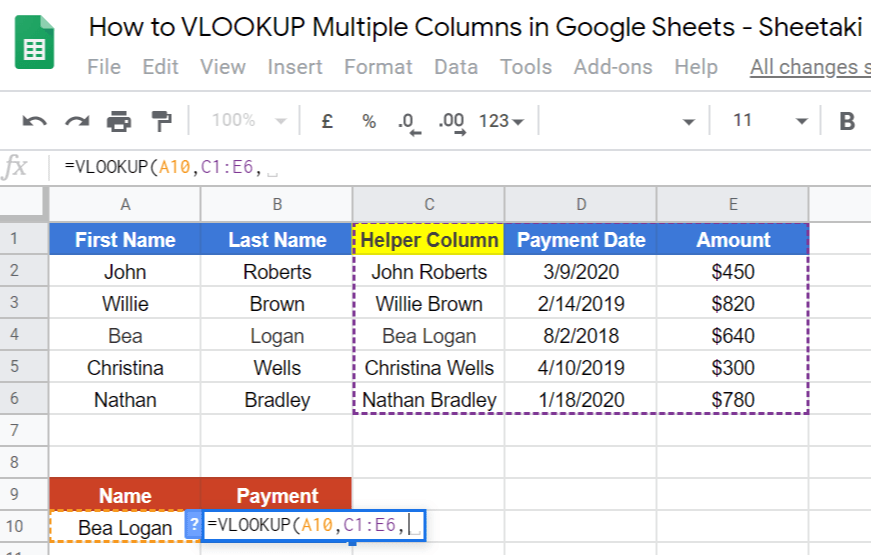The width and height of the screenshot is (871, 555).
Task: Open the View menu
Action: pyautogui.click(x=223, y=67)
